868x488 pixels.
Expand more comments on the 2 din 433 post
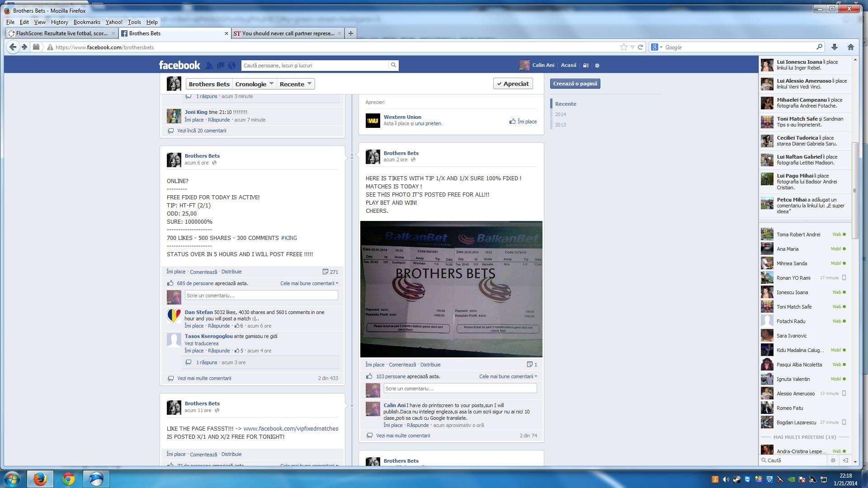click(204, 378)
